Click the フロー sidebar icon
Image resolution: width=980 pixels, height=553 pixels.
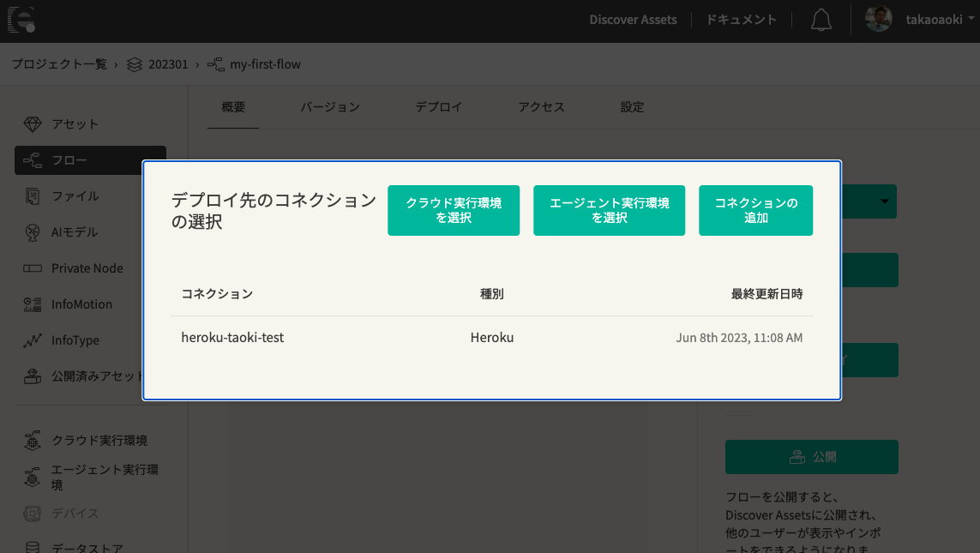tap(32, 159)
